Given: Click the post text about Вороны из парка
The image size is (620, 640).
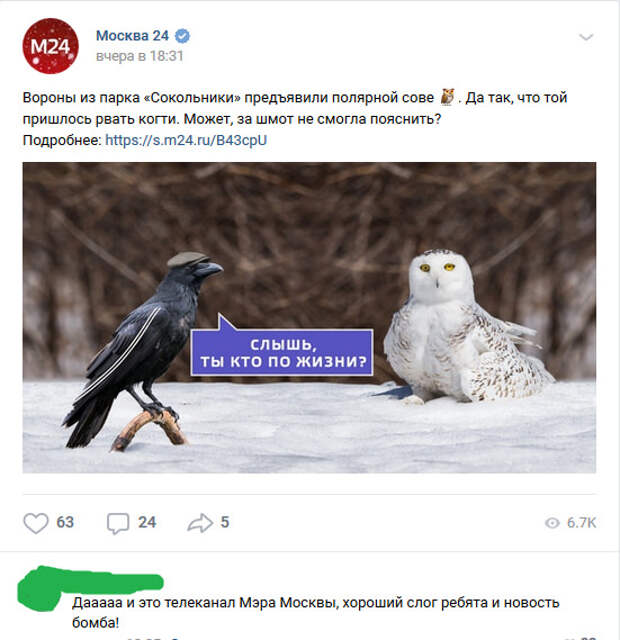Looking at the screenshot, I should point(295,108).
